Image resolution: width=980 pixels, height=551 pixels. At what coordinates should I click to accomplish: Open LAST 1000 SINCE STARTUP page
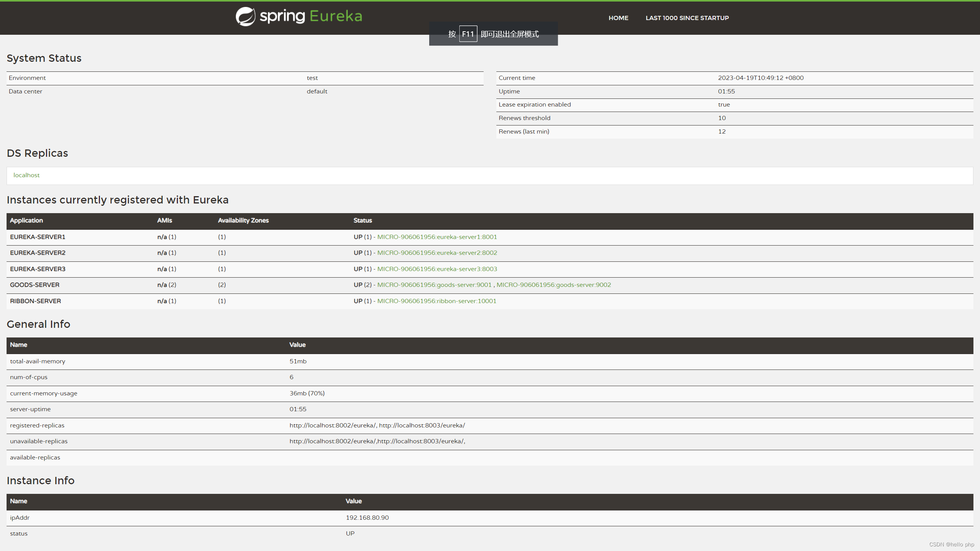pos(687,18)
